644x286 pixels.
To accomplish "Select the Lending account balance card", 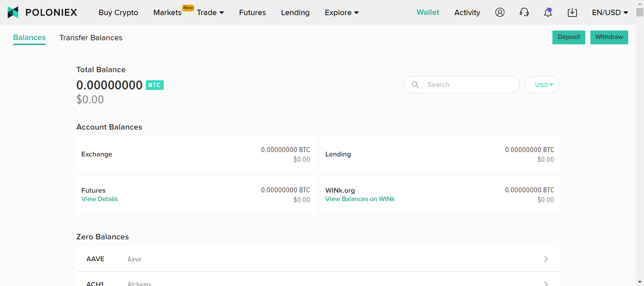I will [x=440, y=154].
